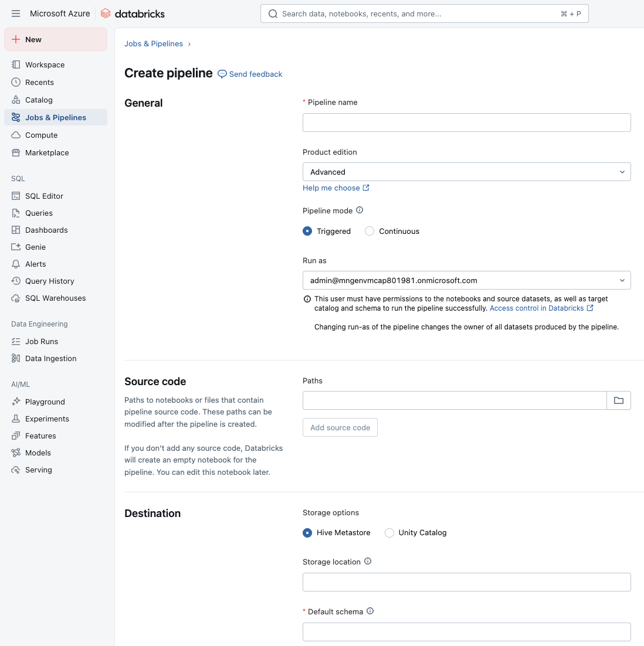Image resolution: width=644 pixels, height=646 pixels.
Task: Select Continuous pipeline mode
Action: click(370, 231)
